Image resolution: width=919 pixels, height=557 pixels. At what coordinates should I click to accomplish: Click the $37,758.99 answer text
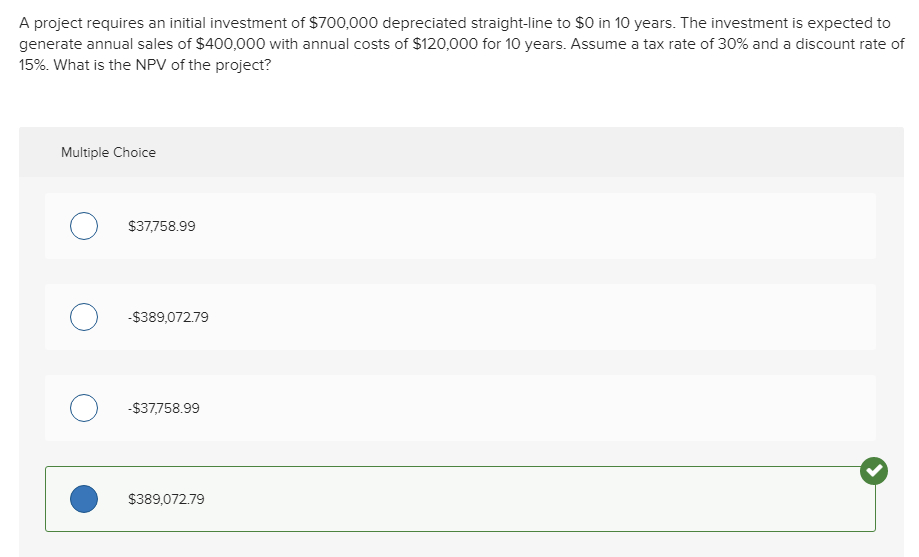pos(162,226)
